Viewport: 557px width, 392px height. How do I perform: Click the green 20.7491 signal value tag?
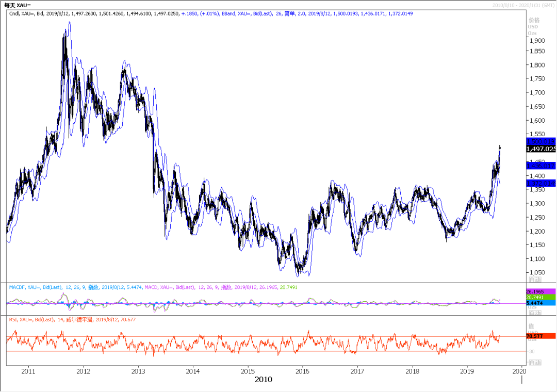coord(540,297)
